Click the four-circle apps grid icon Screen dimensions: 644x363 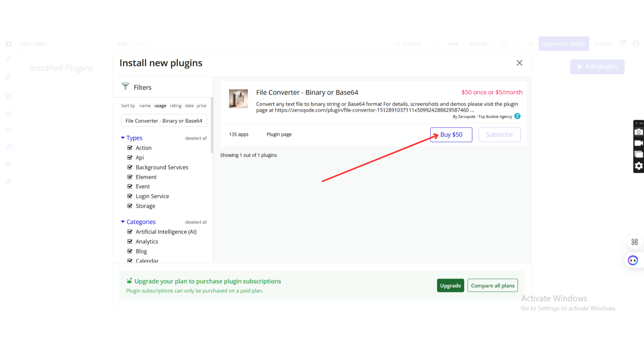coord(635,242)
